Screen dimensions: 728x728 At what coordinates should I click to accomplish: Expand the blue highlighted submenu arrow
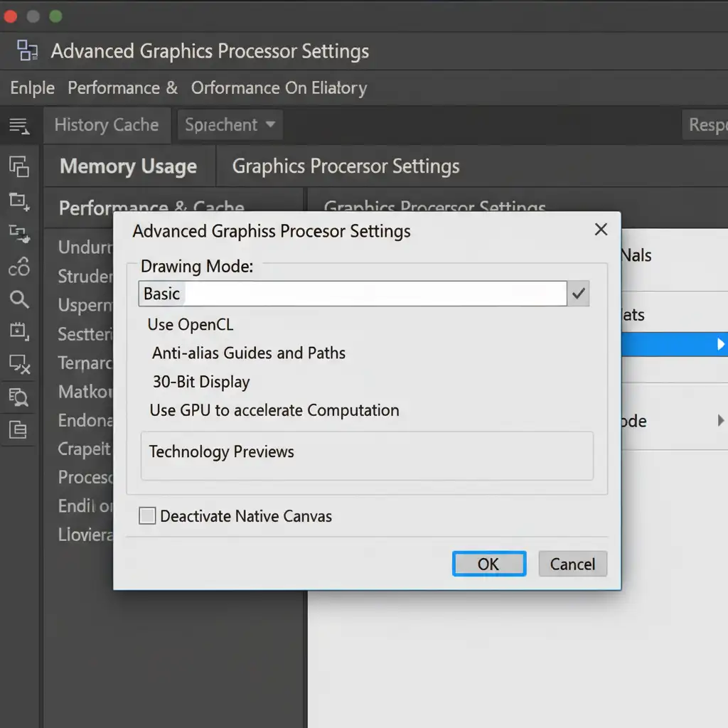[720, 344]
